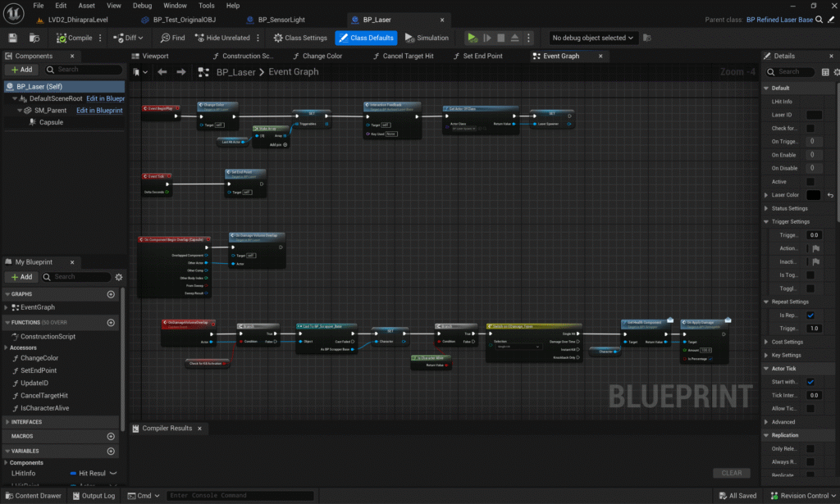Open the Asset menu
Image resolution: width=840 pixels, height=504 pixels.
(86, 6)
